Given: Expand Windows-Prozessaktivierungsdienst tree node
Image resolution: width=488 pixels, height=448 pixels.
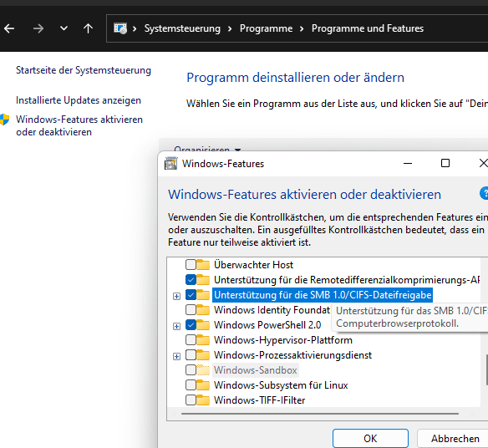Looking at the screenshot, I should (177, 356).
